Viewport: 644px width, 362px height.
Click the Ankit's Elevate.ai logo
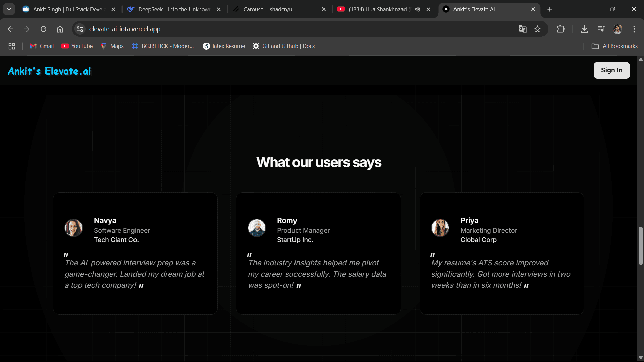(x=49, y=71)
